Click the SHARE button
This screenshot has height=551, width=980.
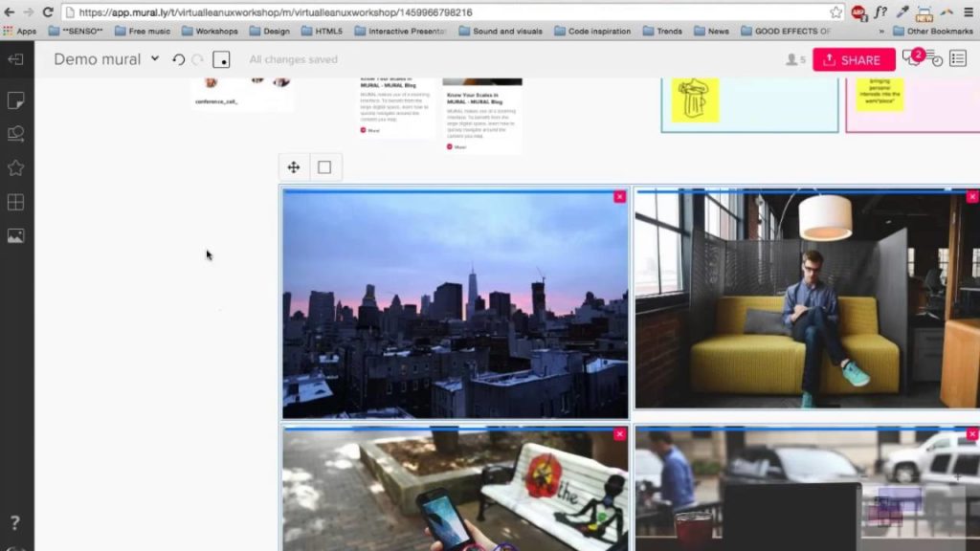point(854,59)
